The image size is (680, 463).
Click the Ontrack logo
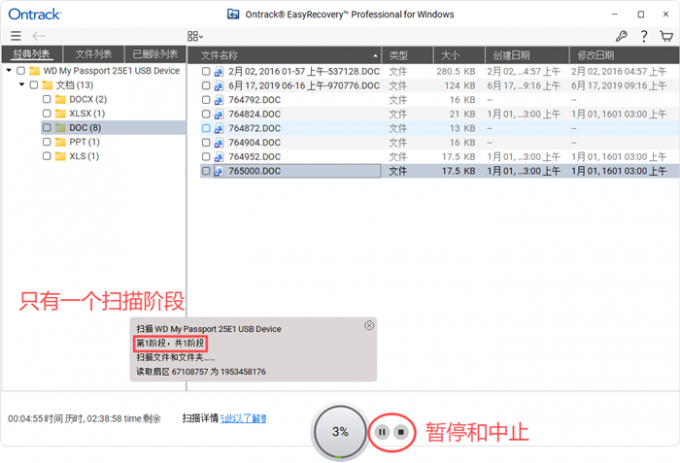(35, 14)
